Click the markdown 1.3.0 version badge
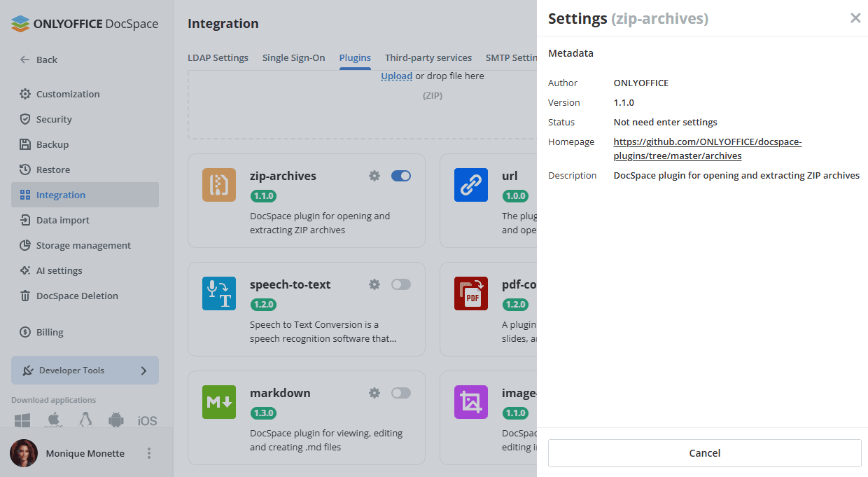The height and width of the screenshot is (477, 868). point(263,413)
